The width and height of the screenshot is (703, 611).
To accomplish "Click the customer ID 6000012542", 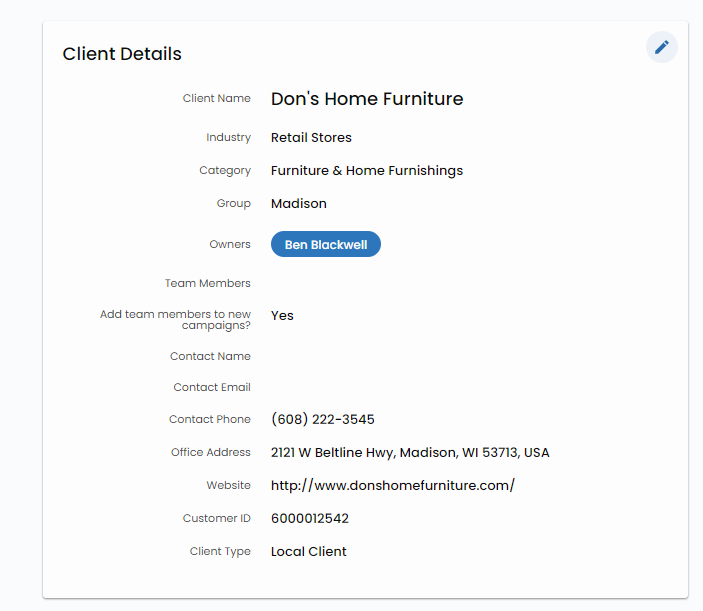I will (309, 519).
